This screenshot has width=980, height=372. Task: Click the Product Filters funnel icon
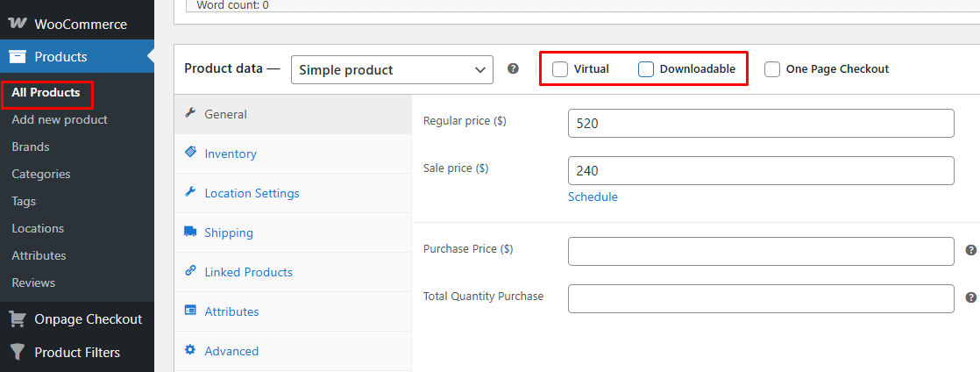pos(18,353)
